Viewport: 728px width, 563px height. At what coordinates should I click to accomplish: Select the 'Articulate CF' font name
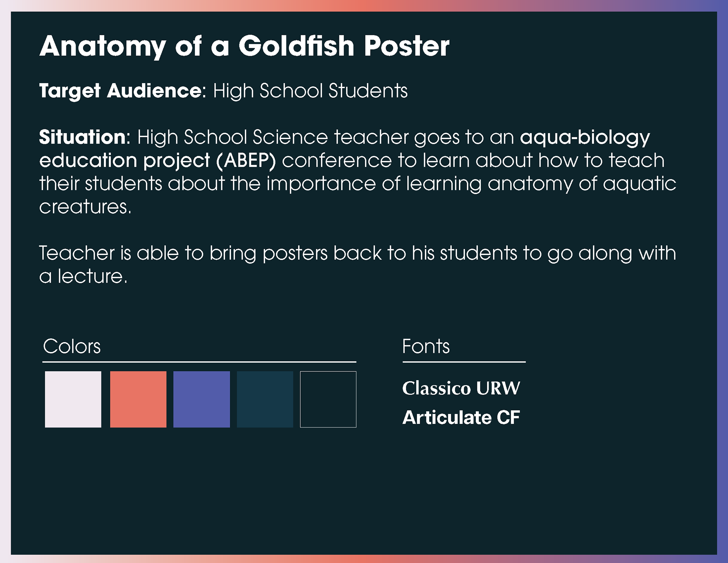pyautogui.click(x=461, y=417)
